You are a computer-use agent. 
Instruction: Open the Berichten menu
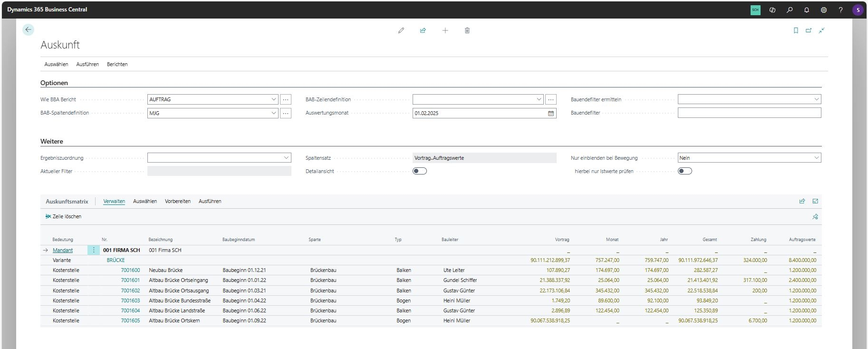tap(117, 64)
